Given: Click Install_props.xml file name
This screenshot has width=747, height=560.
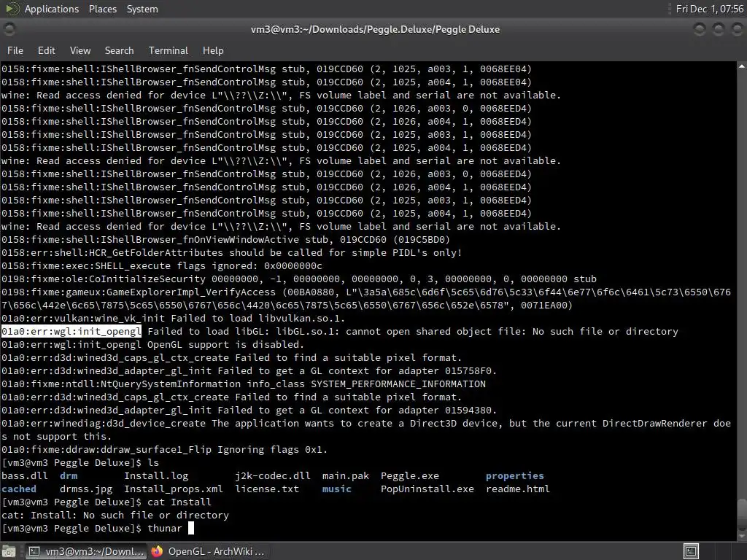Looking at the screenshot, I should click(x=174, y=489).
